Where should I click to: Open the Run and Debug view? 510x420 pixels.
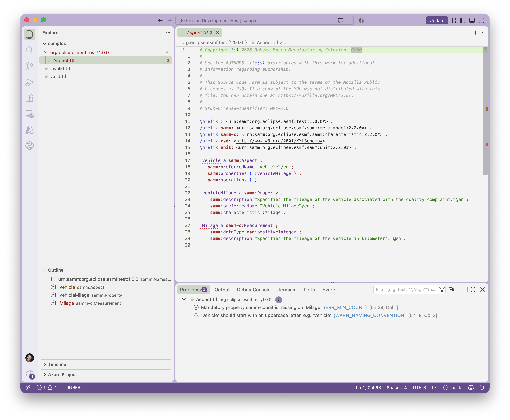(29, 82)
